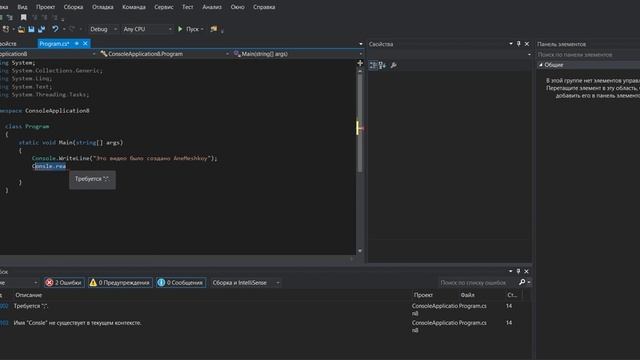The image size is (640, 360).
Task: Toggle Alphabetical sort in Свойства panel
Action: tap(382, 65)
